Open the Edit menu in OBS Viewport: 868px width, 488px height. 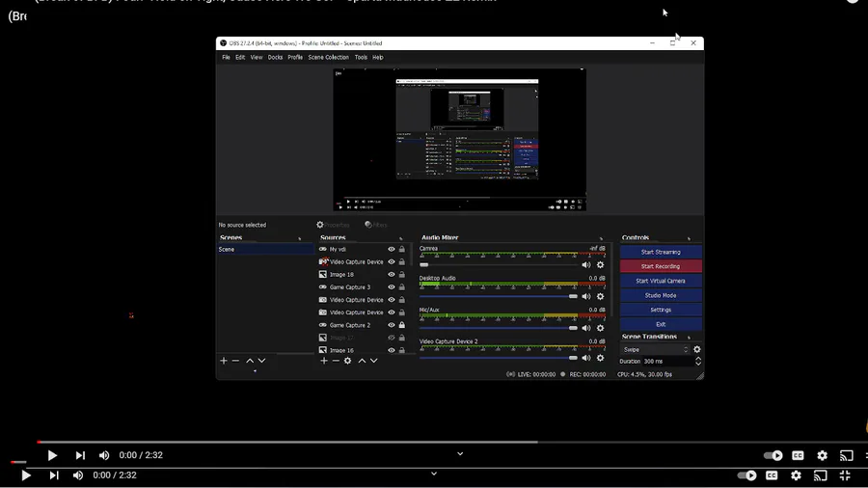coord(240,58)
